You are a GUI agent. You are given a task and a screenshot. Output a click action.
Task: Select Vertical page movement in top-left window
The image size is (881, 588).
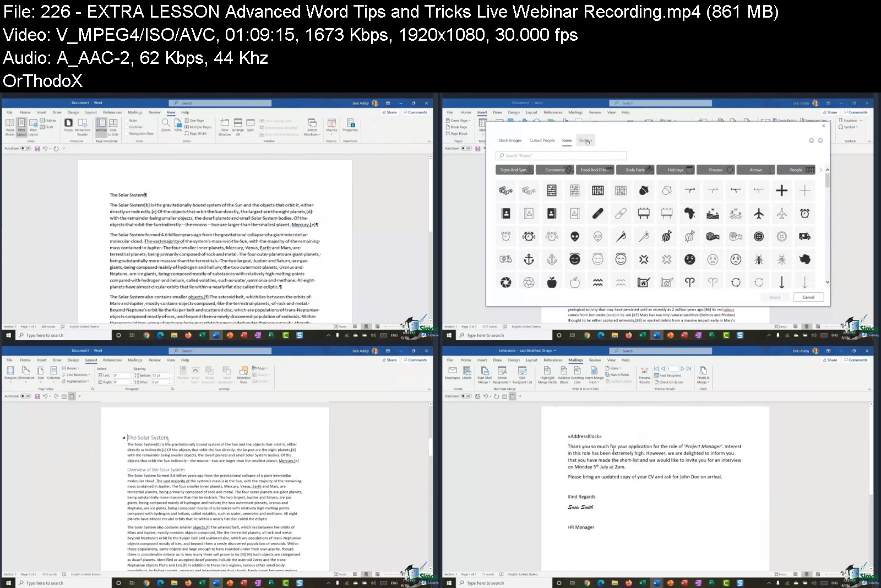click(101, 127)
